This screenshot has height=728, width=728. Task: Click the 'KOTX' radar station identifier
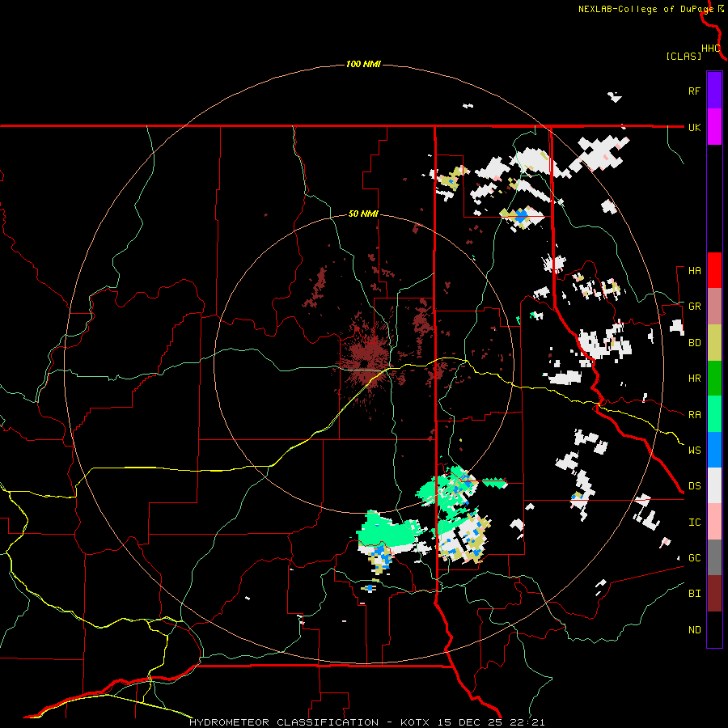pyautogui.click(x=415, y=722)
